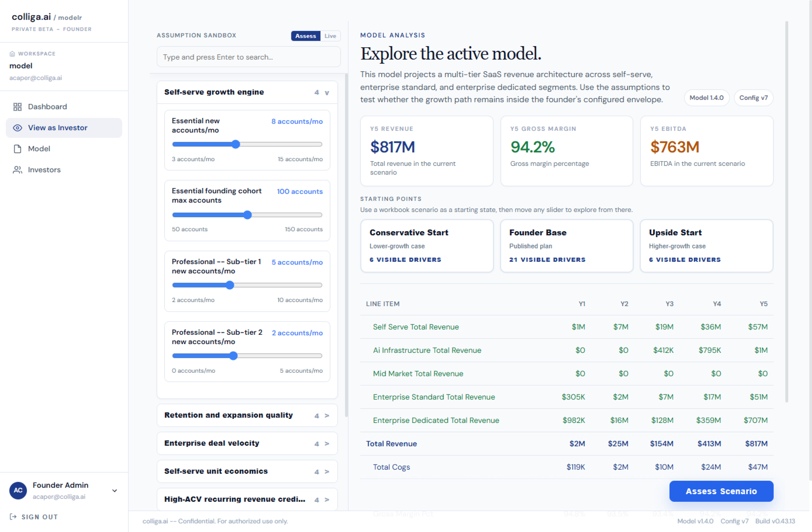The height and width of the screenshot is (532, 812).
Task: Choose the Founder Base scenario card
Action: click(x=567, y=246)
